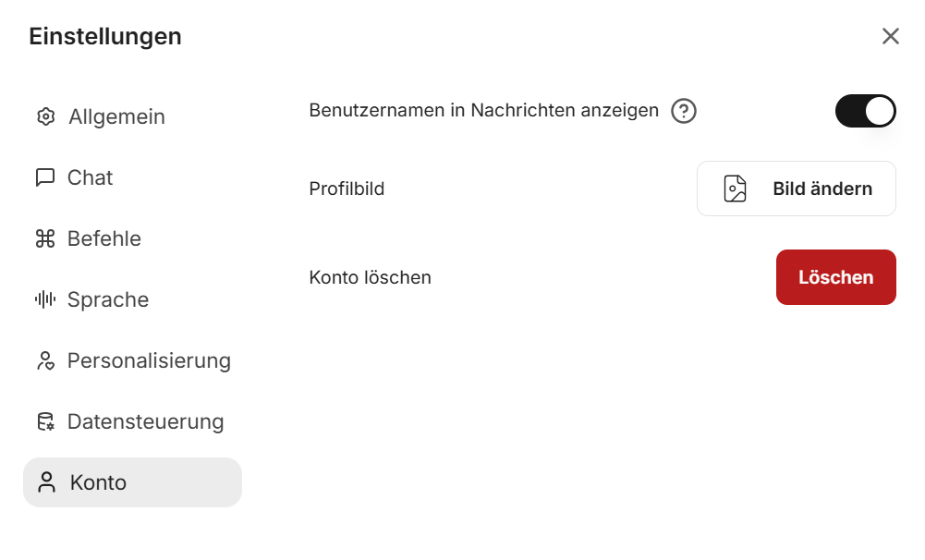This screenshot has width=925, height=560.
Task: Click the person icon beside Konto
Action: 46,482
